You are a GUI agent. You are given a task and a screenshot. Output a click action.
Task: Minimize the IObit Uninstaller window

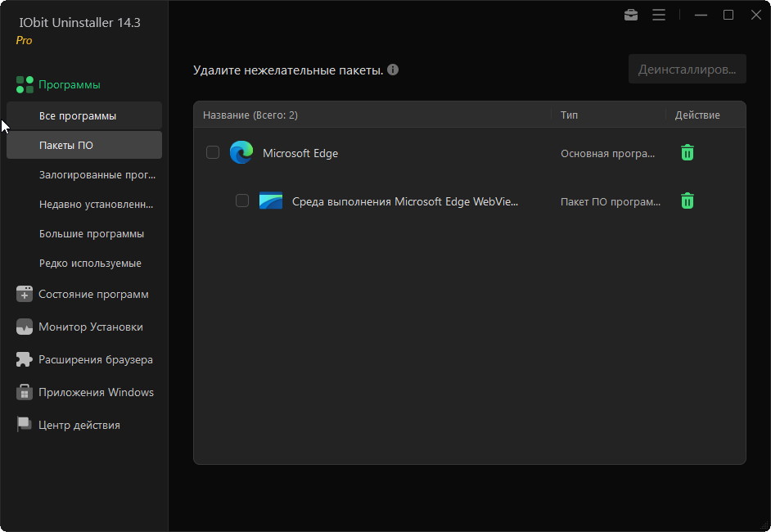click(701, 16)
